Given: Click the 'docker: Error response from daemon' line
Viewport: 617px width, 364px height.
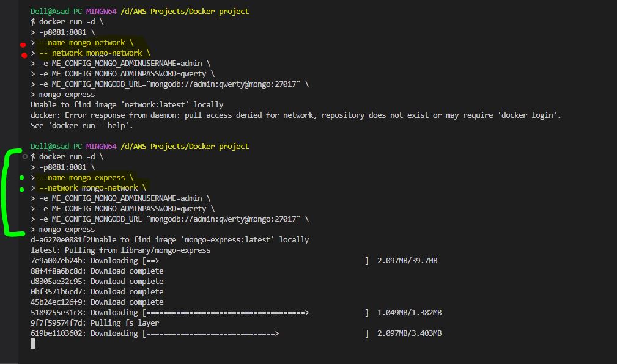Looking at the screenshot, I should (295, 115).
